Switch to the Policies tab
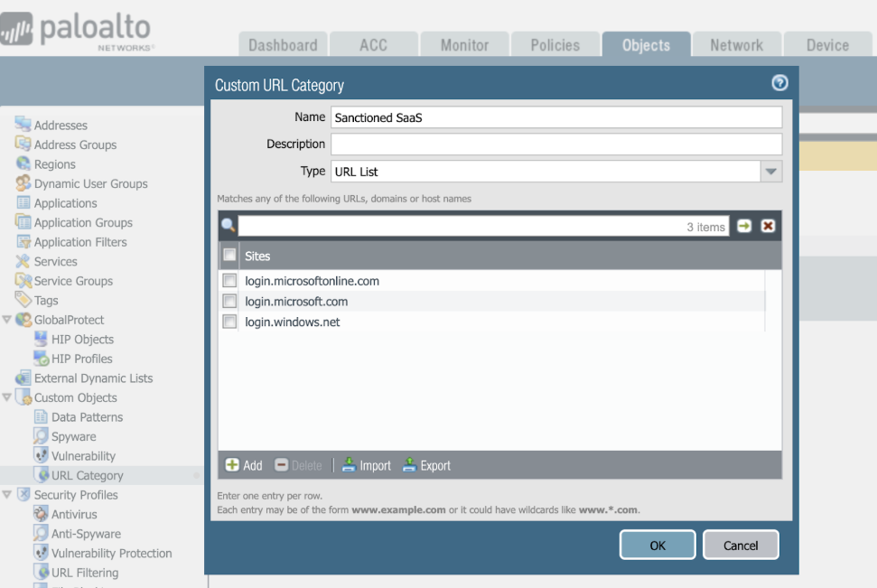Viewport: 877px width, 588px height. [x=555, y=45]
